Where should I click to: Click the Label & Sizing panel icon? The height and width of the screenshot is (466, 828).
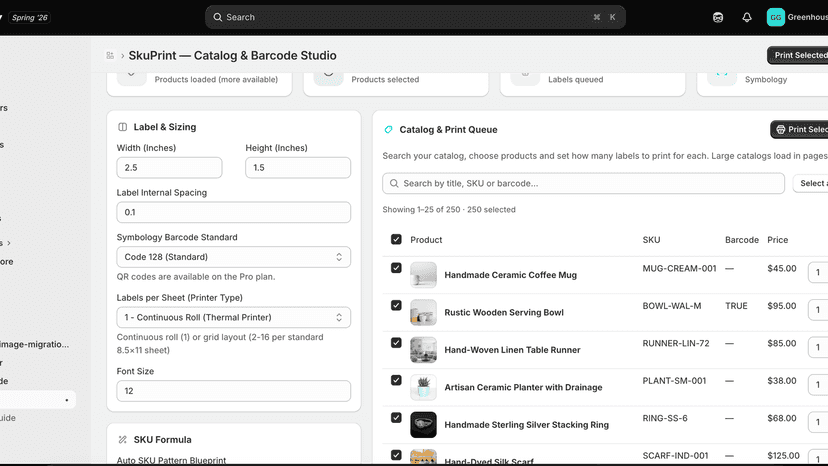(x=123, y=127)
